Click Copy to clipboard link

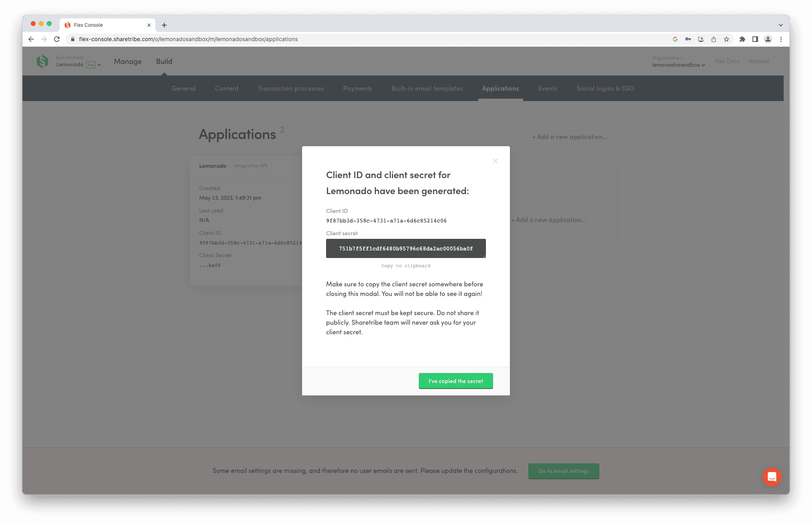(x=406, y=265)
